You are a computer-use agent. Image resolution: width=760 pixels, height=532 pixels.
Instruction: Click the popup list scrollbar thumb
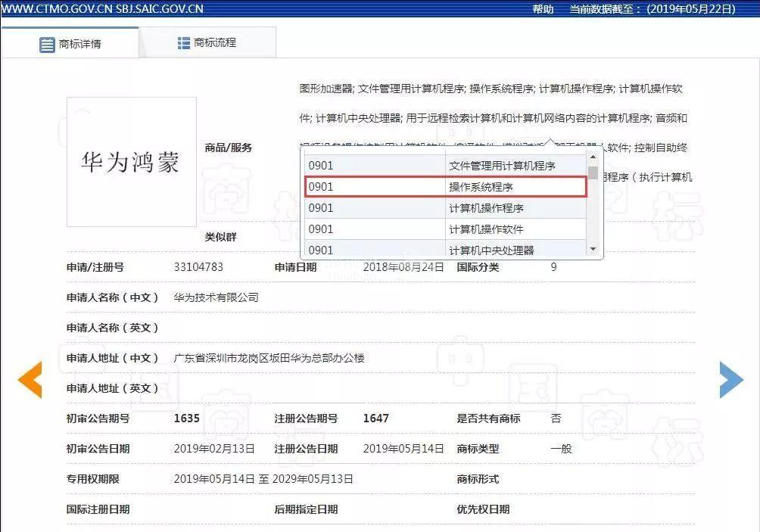593,173
